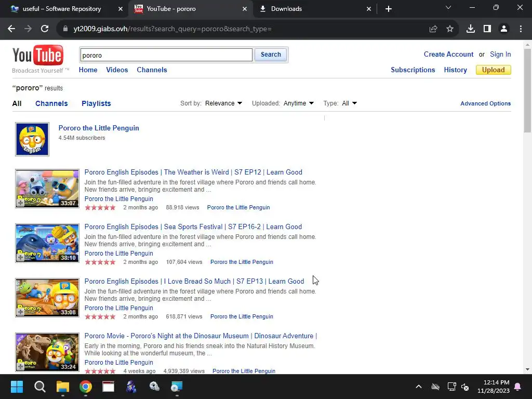The image size is (532, 399).
Task: Show hidden system tray icons
Action: (x=419, y=387)
